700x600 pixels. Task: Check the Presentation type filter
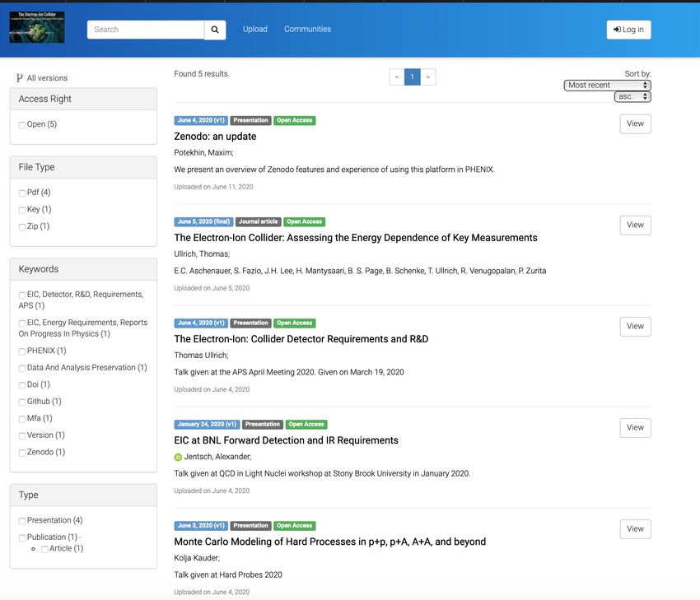click(22, 521)
